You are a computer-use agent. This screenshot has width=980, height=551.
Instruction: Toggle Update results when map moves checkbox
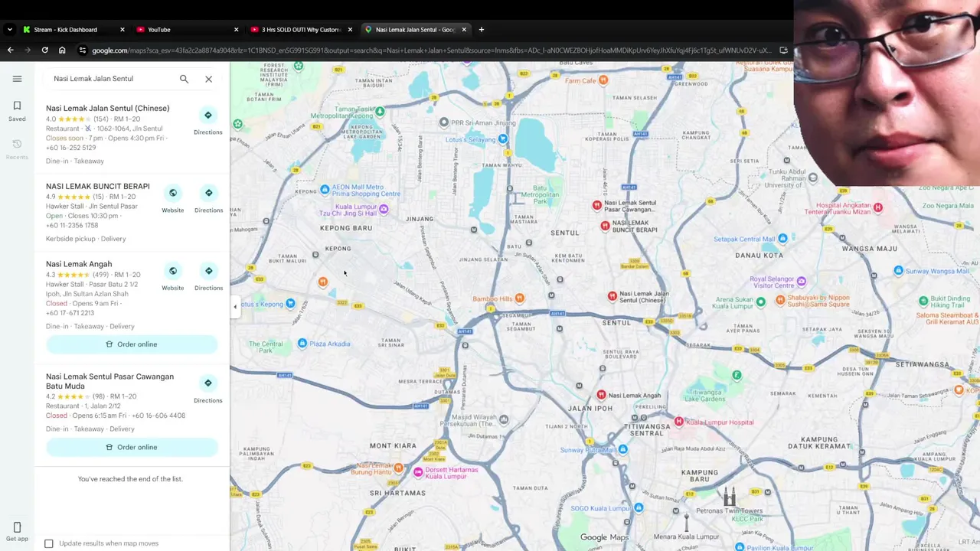point(49,543)
